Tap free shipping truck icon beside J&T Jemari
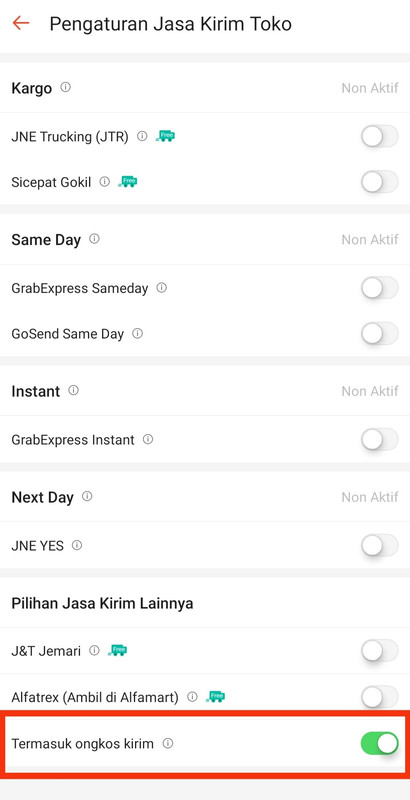 (x=118, y=650)
